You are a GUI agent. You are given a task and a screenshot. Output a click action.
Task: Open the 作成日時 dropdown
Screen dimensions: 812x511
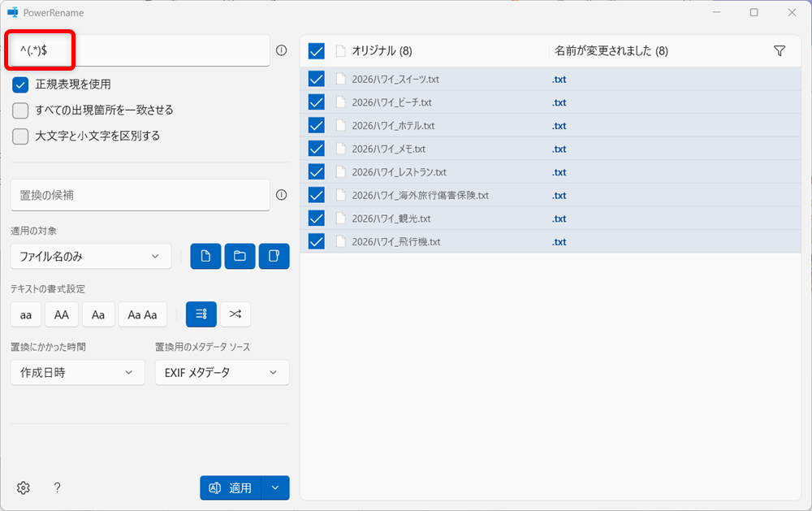tap(77, 372)
